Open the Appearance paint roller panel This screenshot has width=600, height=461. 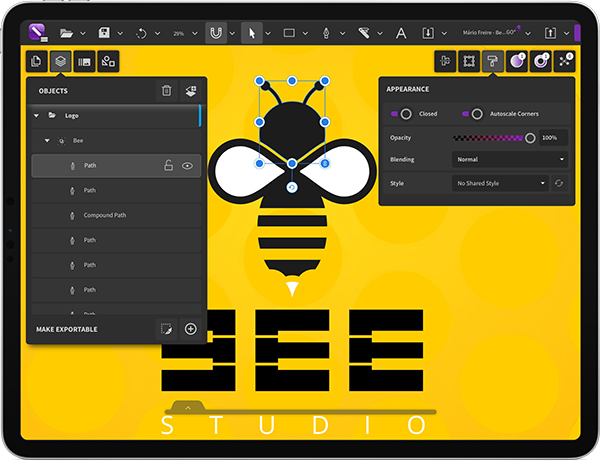pyautogui.click(x=493, y=62)
